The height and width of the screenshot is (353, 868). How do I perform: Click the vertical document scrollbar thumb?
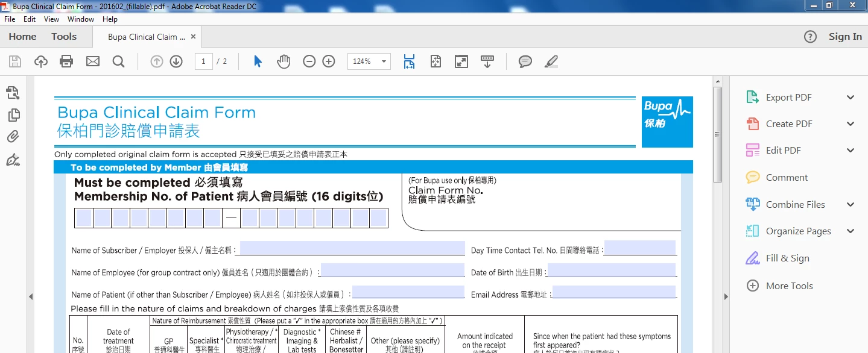click(718, 134)
